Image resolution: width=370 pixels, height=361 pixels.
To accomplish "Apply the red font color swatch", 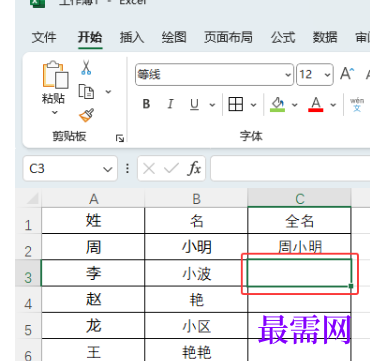I will [x=315, y=105].
